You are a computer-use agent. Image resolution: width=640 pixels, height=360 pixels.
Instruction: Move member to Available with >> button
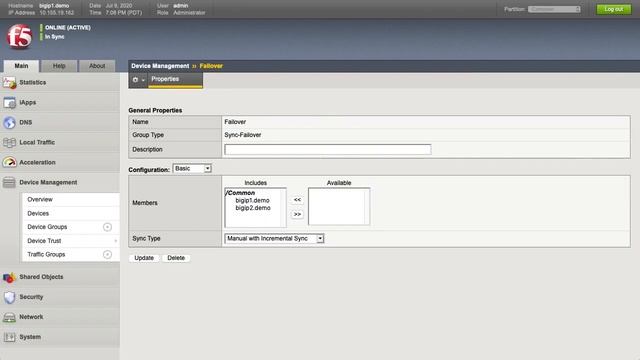click(x=297, y=214)
